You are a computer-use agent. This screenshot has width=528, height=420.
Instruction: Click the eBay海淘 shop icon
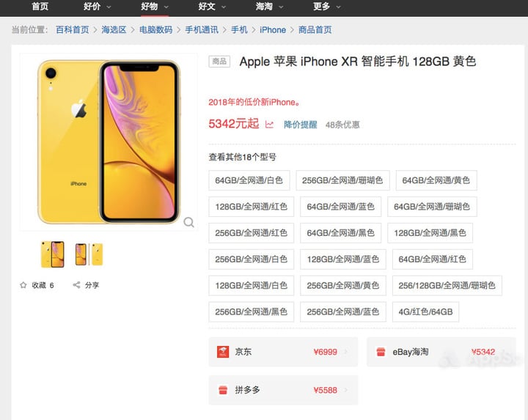pyautogui.click(x=381, y=352)
